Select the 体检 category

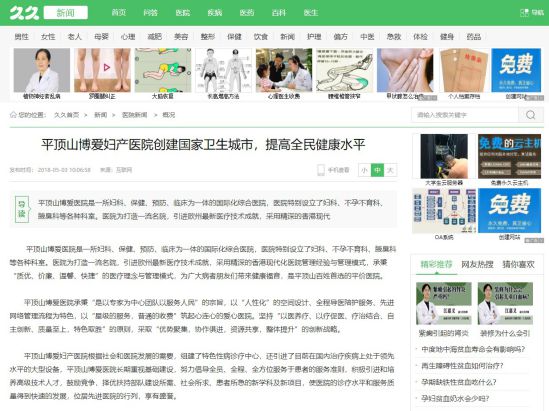point(421,36)
